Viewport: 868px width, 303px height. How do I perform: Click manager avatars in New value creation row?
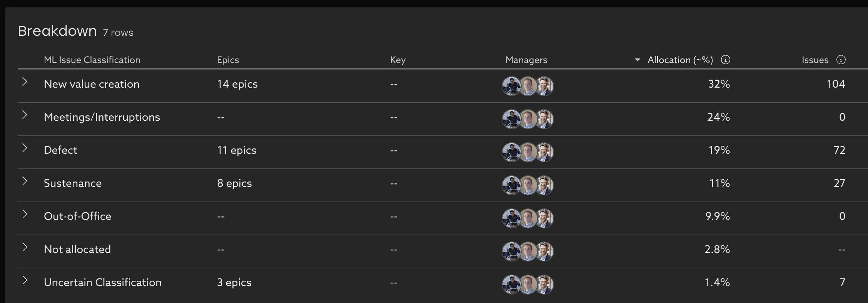point(527,86)
